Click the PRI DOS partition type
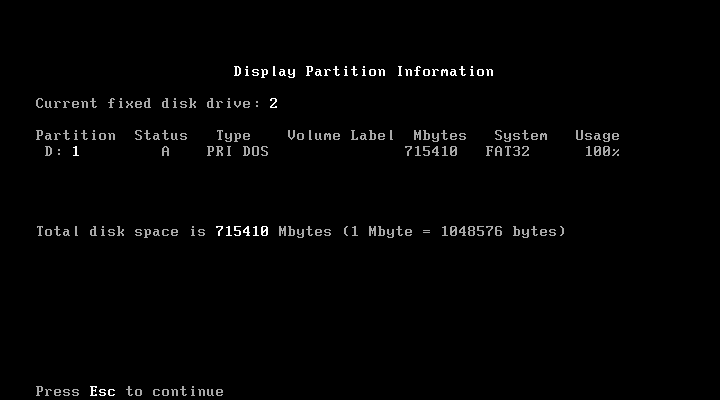 [237, 152]
